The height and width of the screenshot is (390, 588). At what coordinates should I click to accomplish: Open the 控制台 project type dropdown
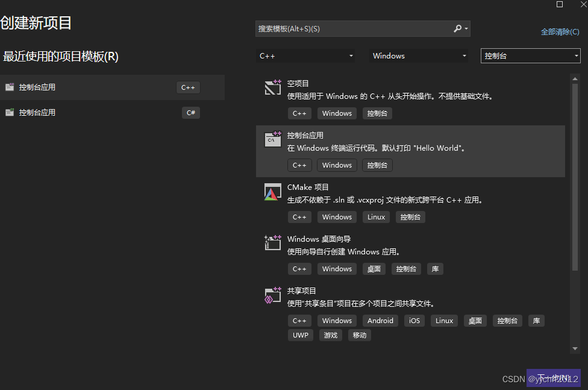530,55
